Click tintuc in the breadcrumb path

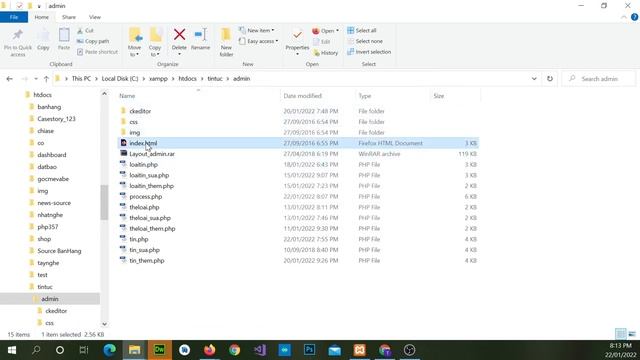[215, 79]
